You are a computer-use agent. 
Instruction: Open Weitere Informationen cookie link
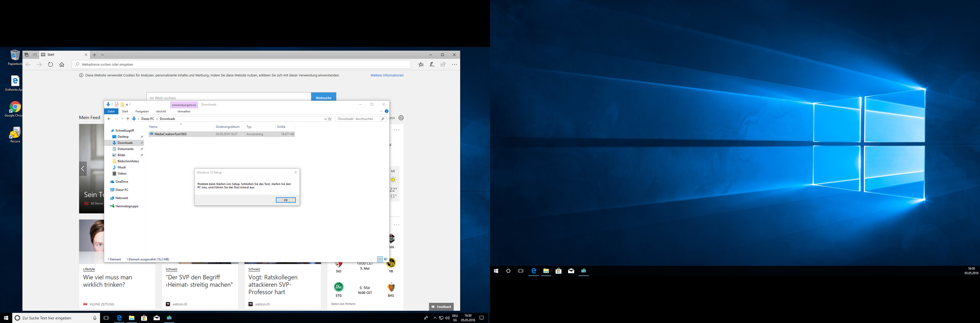[387, 76]
